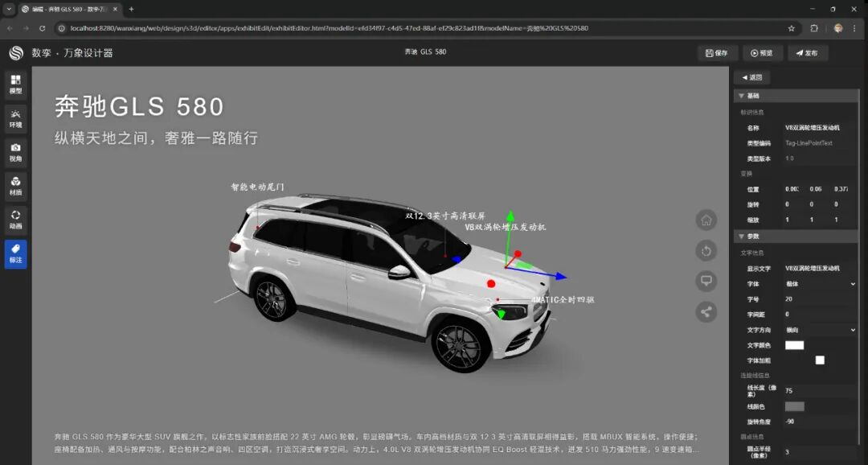The image size is (868, 465).
Task: Click the browser address bar URL
Action: tap(330, 28)
